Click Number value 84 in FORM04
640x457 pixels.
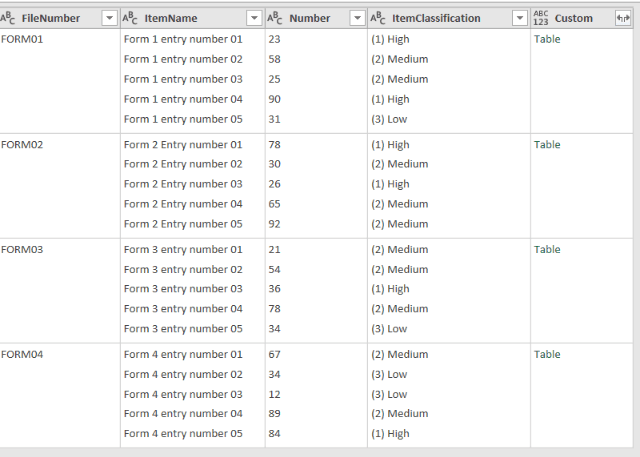[274, 434]
